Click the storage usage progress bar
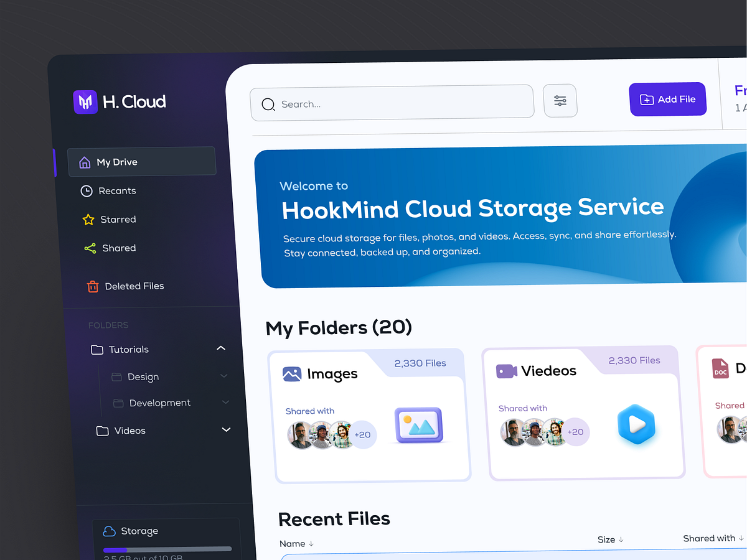 tap(167, 549)
